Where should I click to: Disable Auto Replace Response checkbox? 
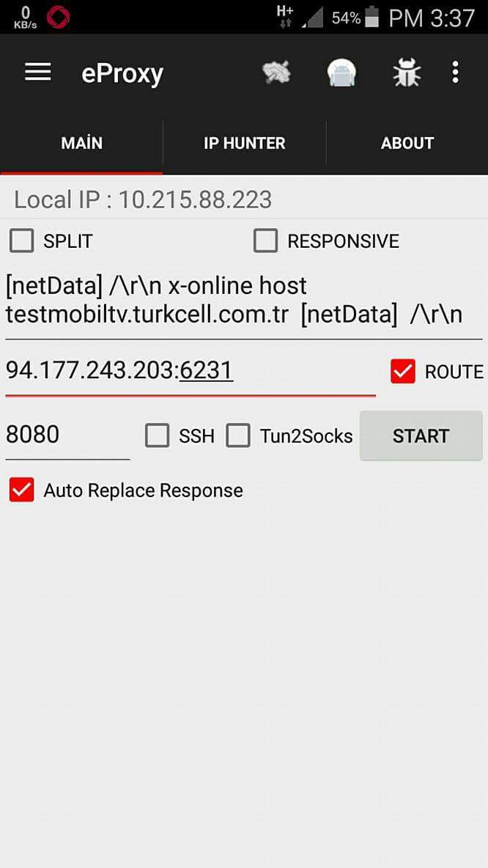[x=21, y=490]
